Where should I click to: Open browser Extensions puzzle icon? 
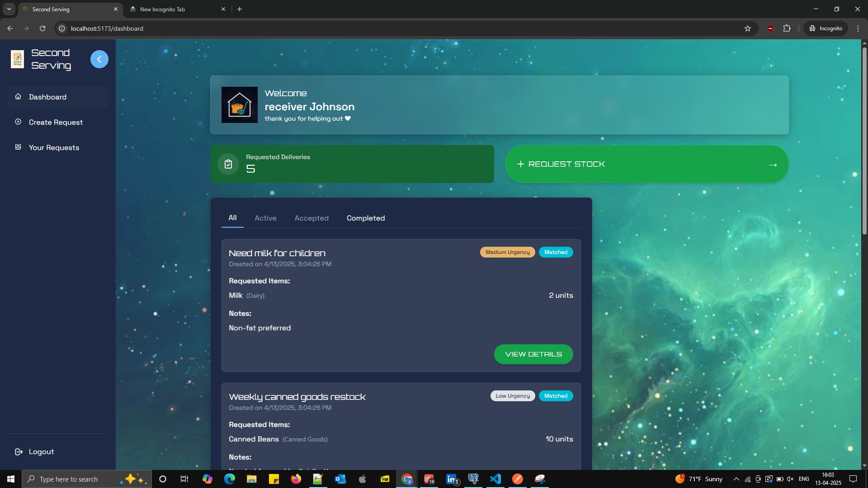[x=787, y=28]
